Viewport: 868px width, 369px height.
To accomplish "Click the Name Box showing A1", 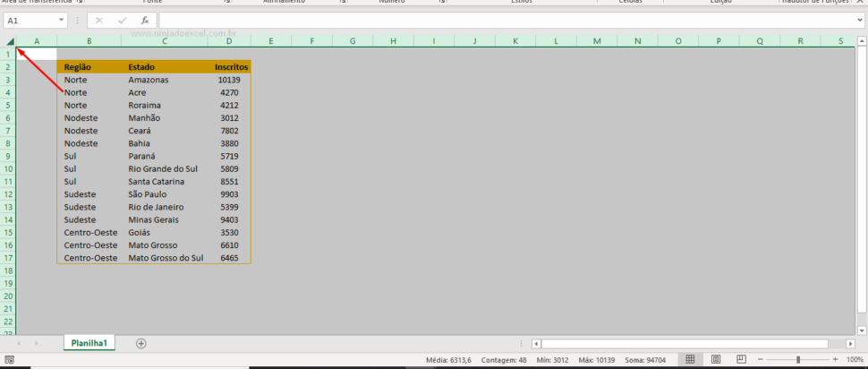I will tap(30, 21).
